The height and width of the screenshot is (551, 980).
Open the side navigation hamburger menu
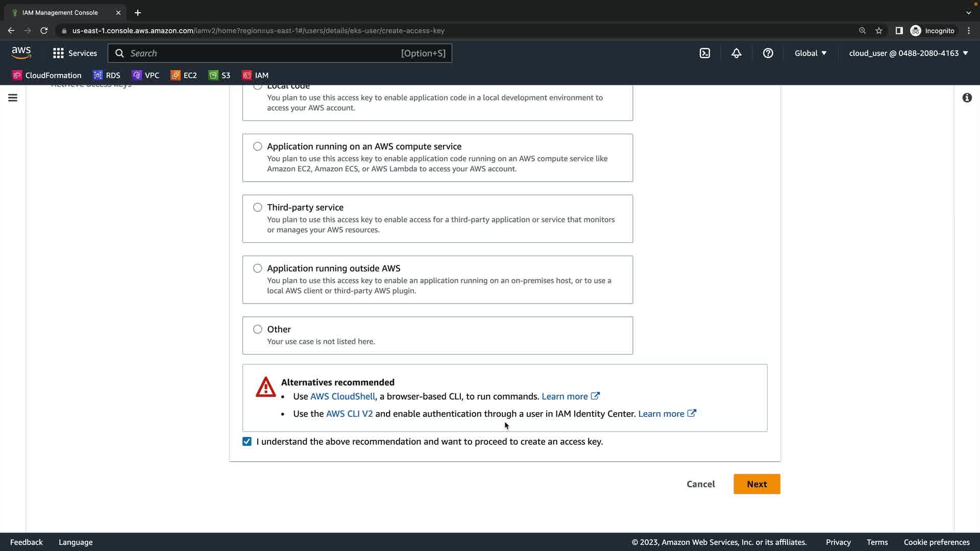pyautogui.click(x=13, y=97)
